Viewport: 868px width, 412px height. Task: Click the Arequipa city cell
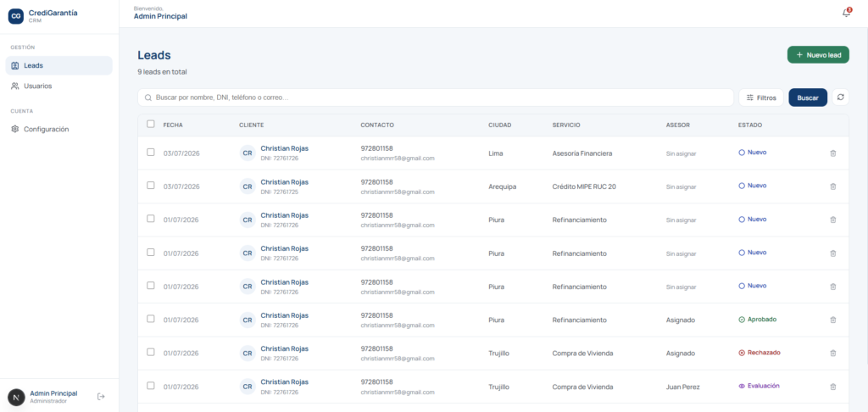coord(502,187)
